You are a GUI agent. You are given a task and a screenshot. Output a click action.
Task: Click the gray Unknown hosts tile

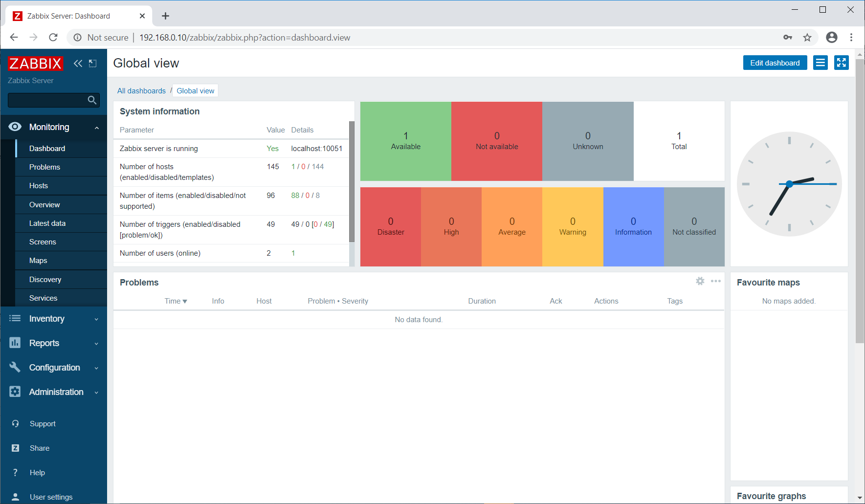(588, 141)
